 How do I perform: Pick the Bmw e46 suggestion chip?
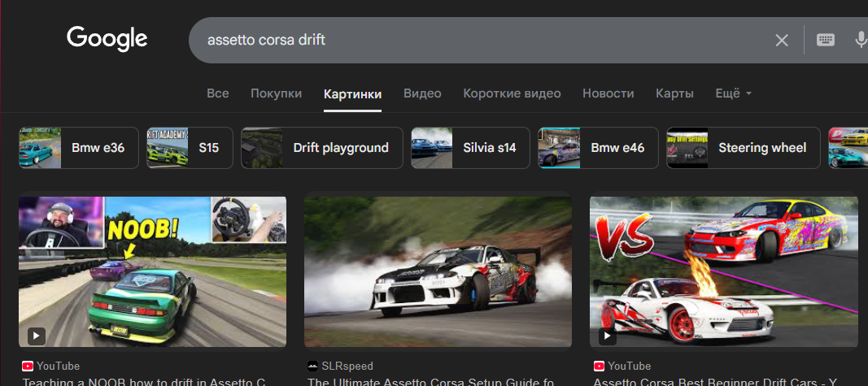pos(599,148)
